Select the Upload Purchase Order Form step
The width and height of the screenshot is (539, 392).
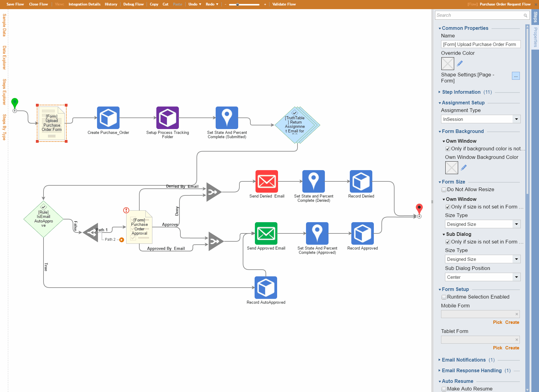coord(52,123)
